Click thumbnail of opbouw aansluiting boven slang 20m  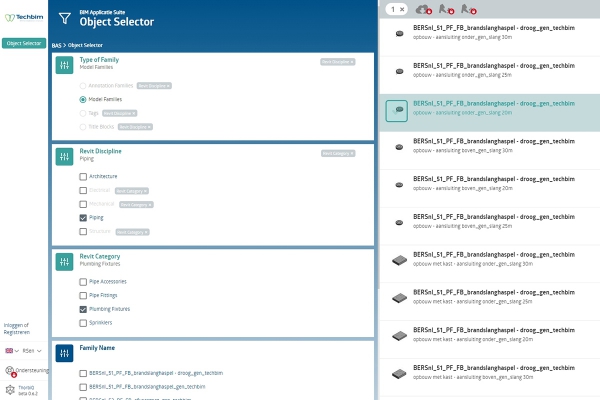pos(399,185)
